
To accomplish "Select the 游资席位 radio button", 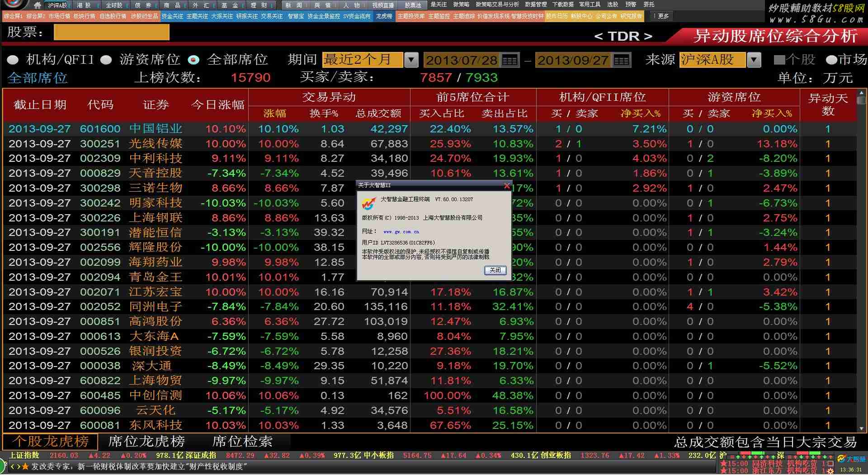I will (x=106, y=60).
